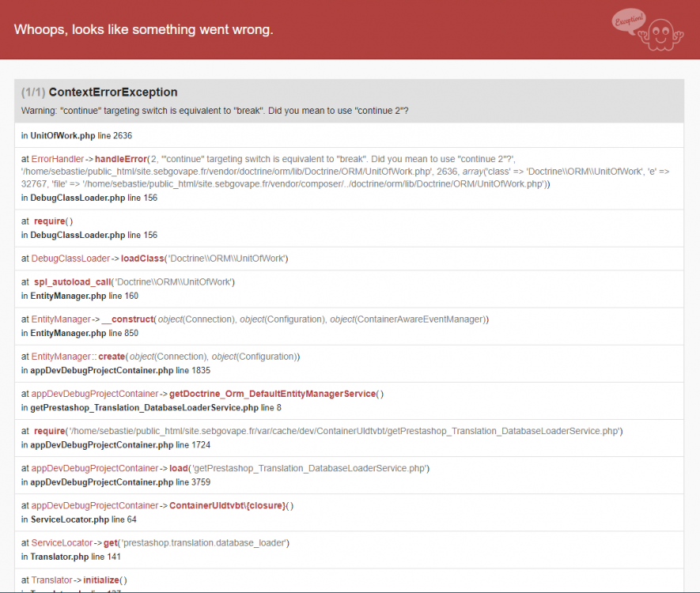Open appDevDebugProjectContainer.php line 3759 reference
This screenshot has width=700, height=593.
tap(115, 482)
